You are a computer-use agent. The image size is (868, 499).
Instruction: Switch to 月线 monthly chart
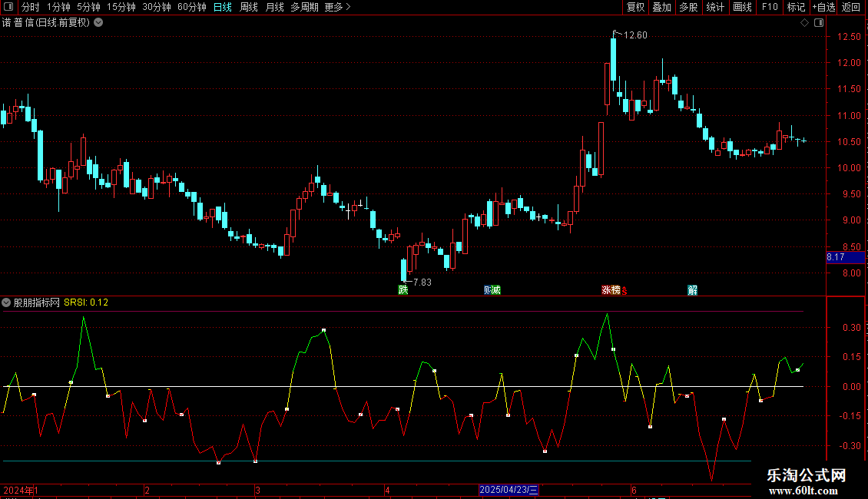click(274, 7)
